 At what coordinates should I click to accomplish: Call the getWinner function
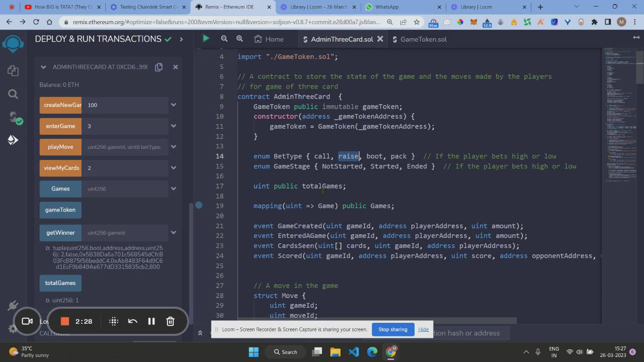pyautogui.click(x=60, y=233)
